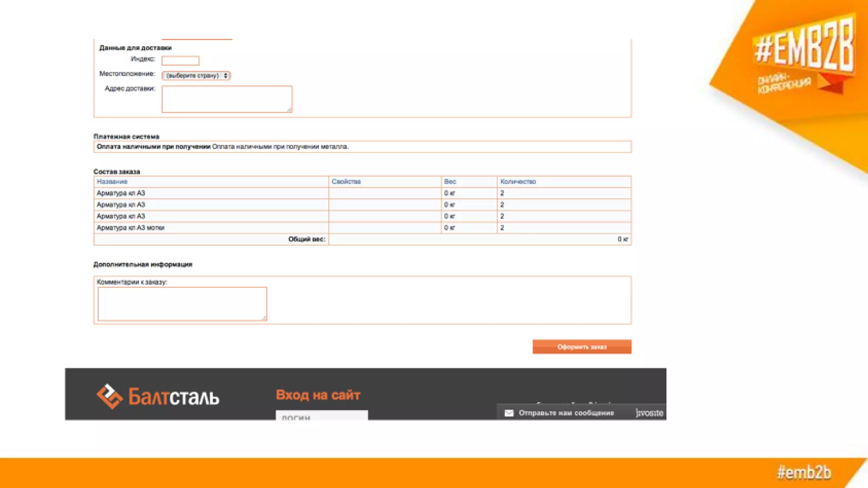Click the envelope icon in chat widget

[x=509, y=413]
